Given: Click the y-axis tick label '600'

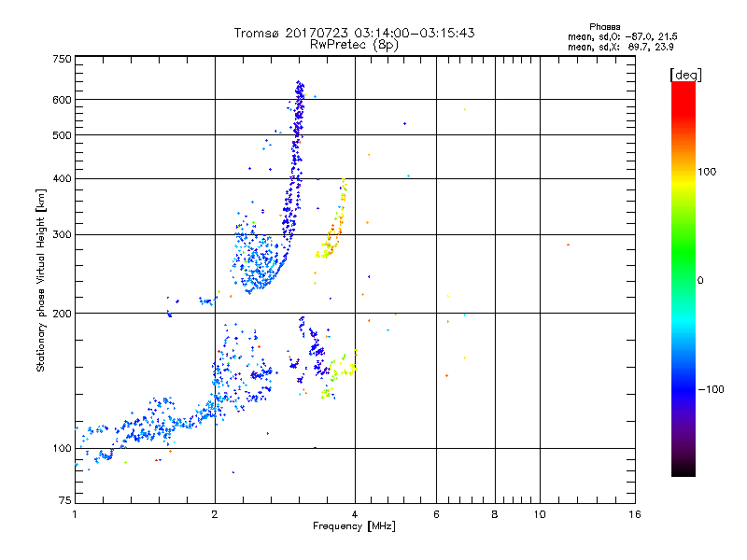Looking at the screenshot, I should (62, 100).
